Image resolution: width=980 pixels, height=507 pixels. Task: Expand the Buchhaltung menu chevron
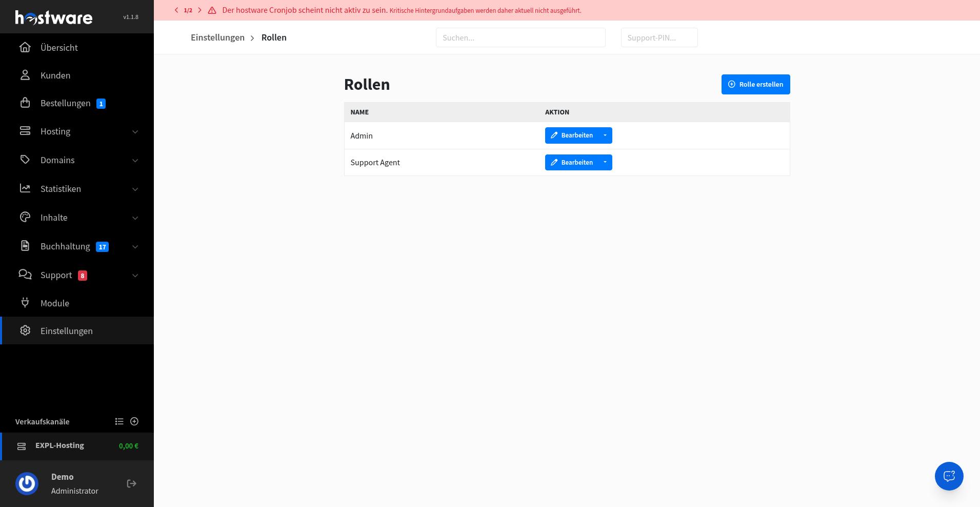click(x=135, y=247)
